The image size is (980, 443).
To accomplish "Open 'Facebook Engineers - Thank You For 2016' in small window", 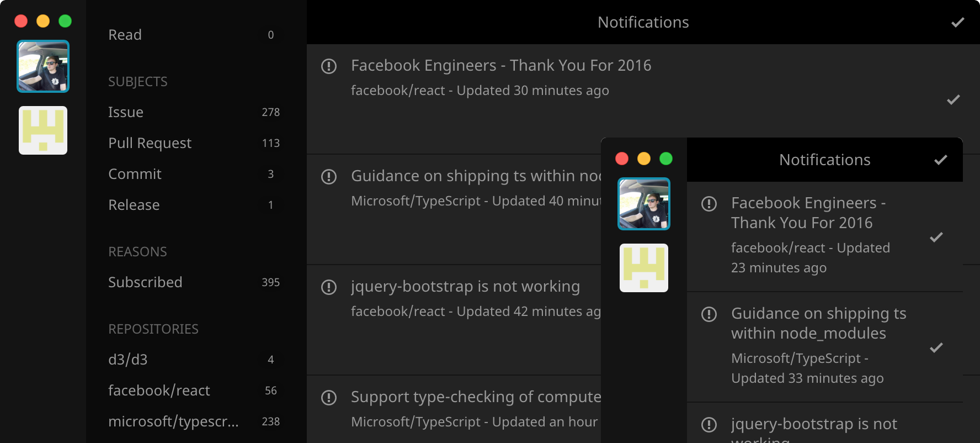I will pos(808,213).
